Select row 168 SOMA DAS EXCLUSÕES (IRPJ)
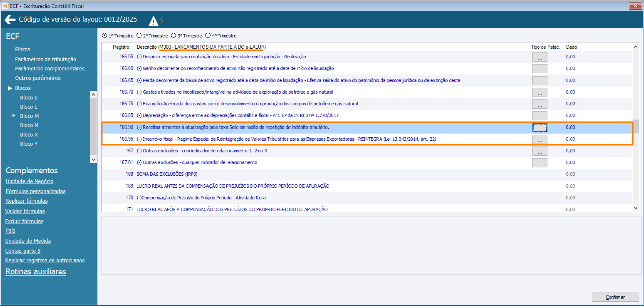This screenshot has height=306, width=644. (x=367, y=174)
